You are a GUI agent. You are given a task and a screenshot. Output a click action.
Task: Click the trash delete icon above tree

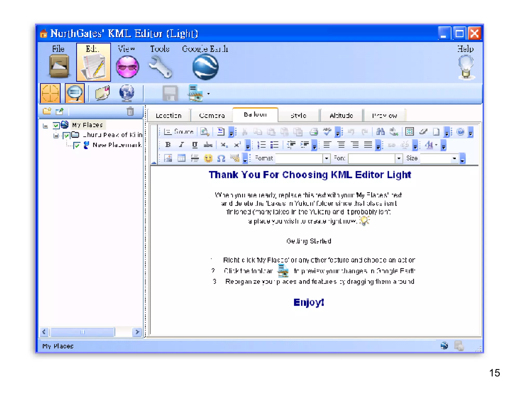[130, 111]
